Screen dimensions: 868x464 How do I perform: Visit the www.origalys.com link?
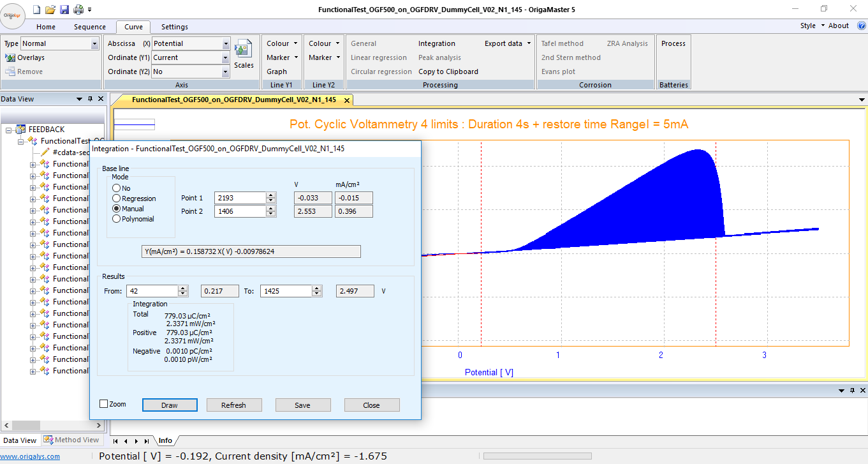(30, 456)
